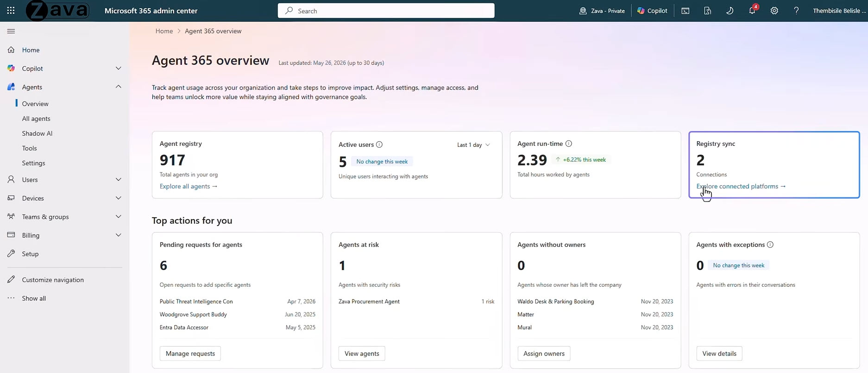Image resolution: width=868 pixels, height=373 pixels.
Task: Click Agents with exceptions info icon
Action: pyautogui.click(x=770, y=245)
